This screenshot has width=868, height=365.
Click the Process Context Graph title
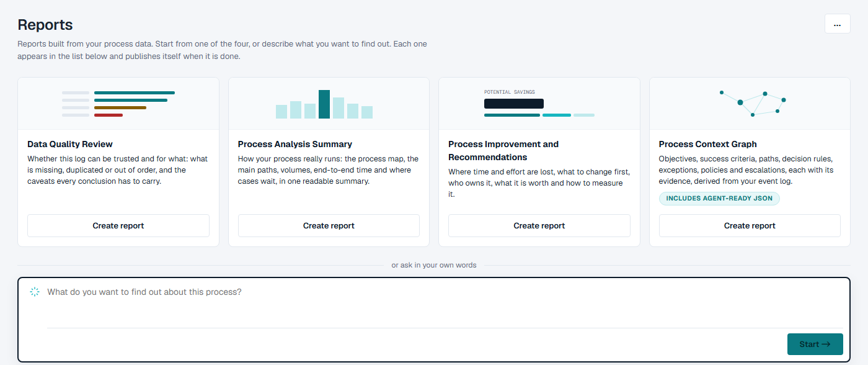[x=708, y=144]
